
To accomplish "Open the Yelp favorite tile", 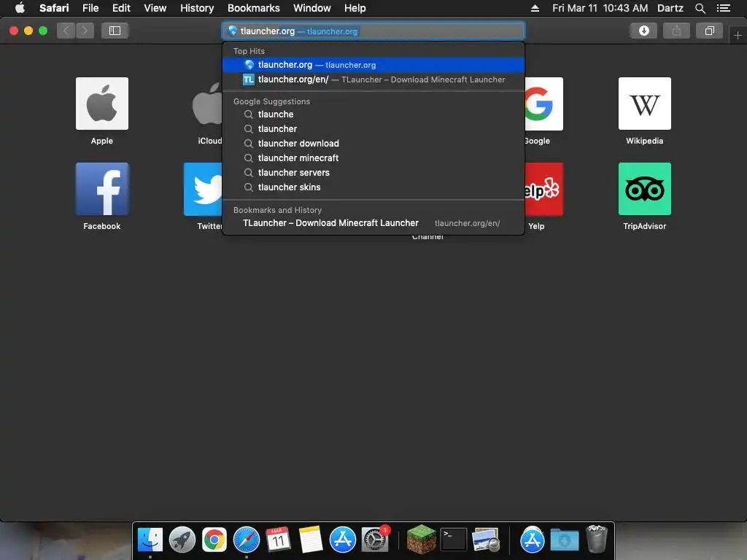I will coord(543,189).
